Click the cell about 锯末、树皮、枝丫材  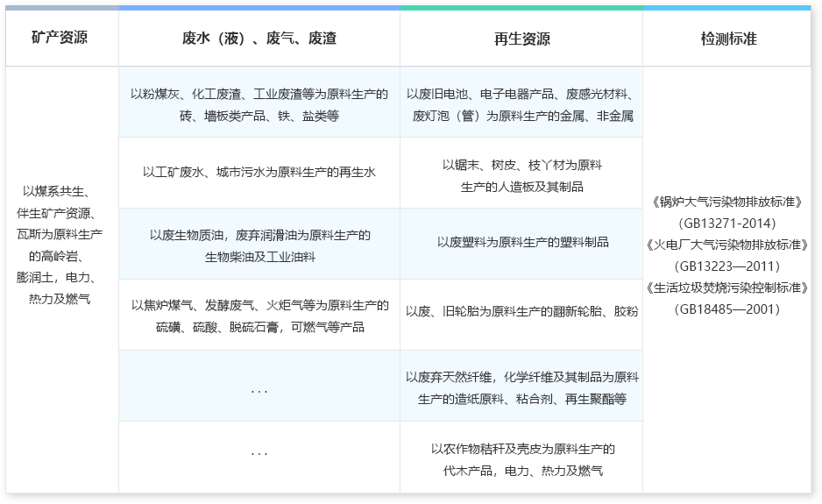(521, 173)
